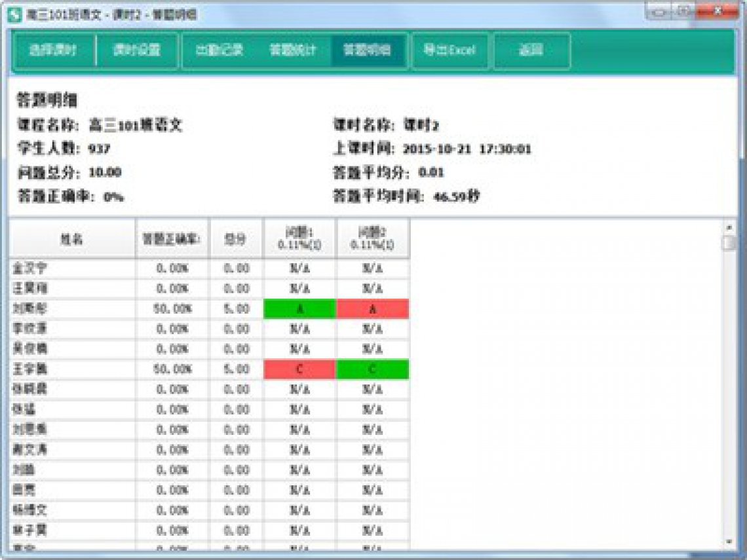This screenshot has height=560, width=747.
Task: Click the 导出Excel button
Action: [x=450, y=50]
